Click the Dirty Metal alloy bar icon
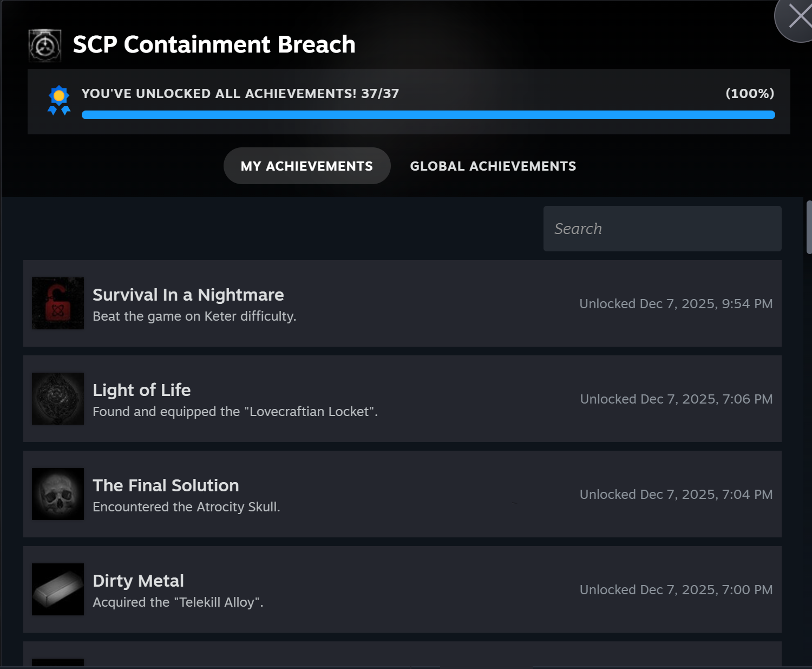 point(57,589)
